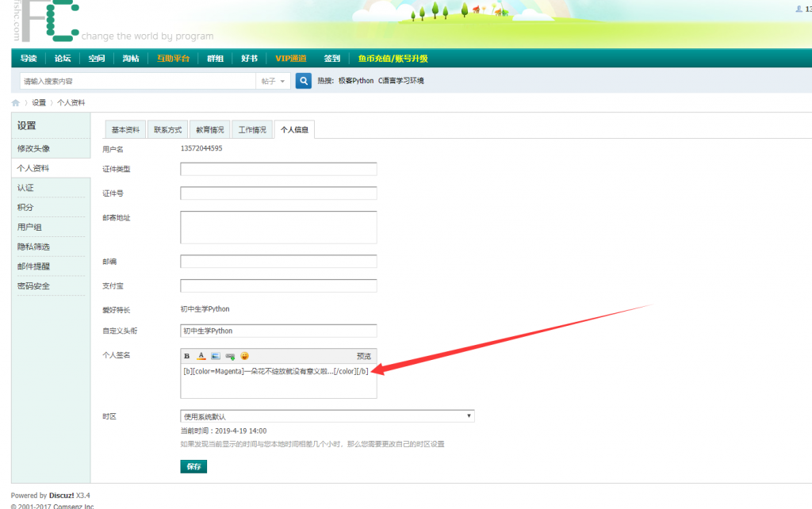
Task: Click the home icon in breadcrumb
Action: point(16,103)
